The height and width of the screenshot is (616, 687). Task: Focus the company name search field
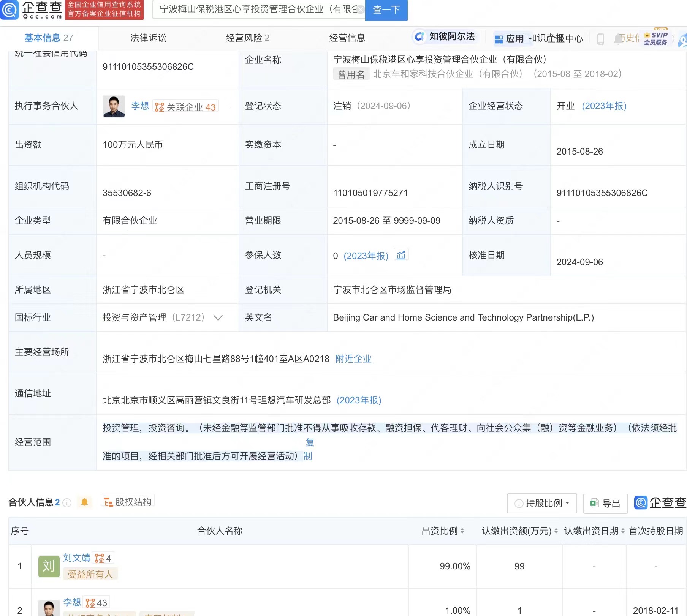pos(258,9)
